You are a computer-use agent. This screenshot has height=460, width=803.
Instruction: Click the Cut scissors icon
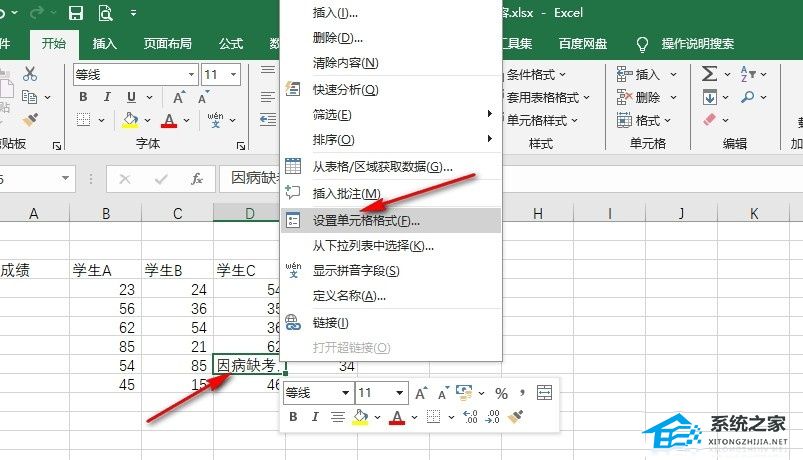tap(30, 74)
